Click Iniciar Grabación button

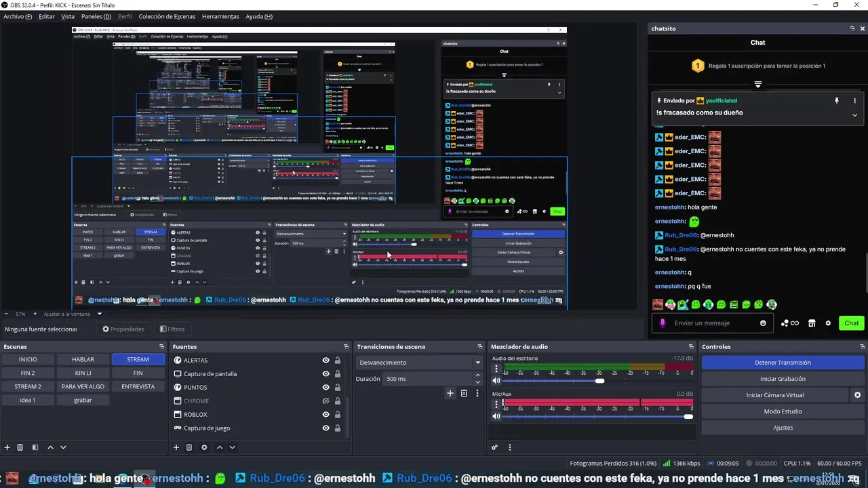[783, 379]
